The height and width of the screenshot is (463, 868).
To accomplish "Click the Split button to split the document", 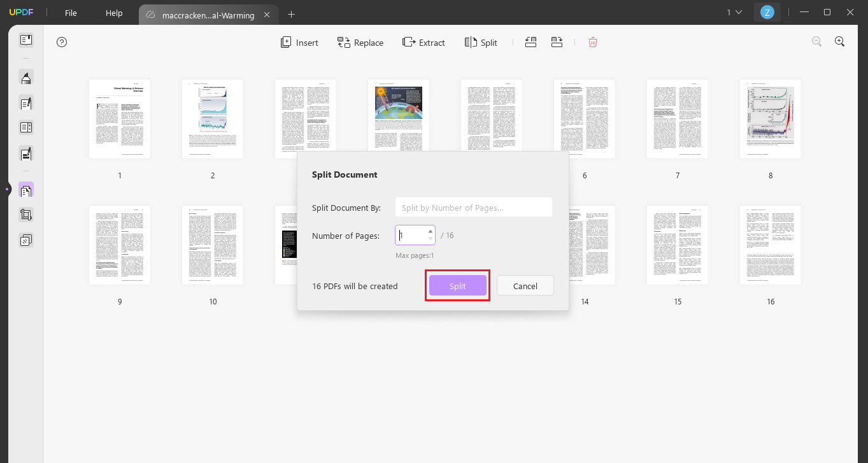I will [457, 285].
